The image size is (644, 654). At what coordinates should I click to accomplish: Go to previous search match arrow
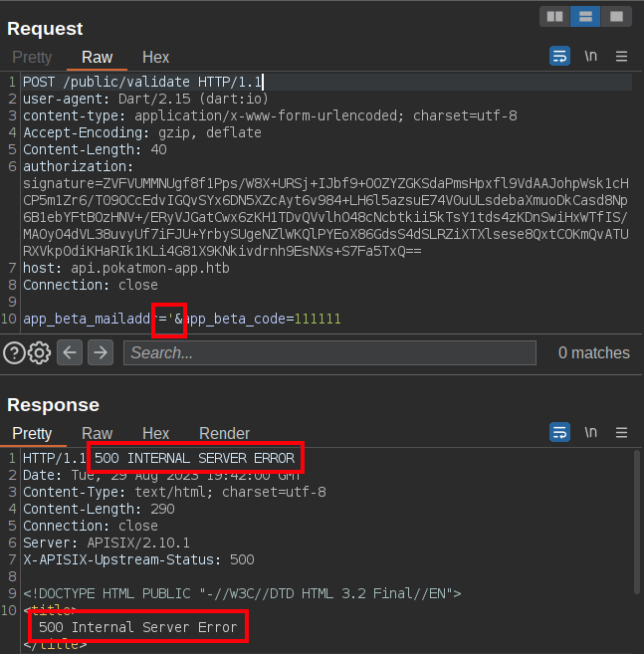(69, 352)
